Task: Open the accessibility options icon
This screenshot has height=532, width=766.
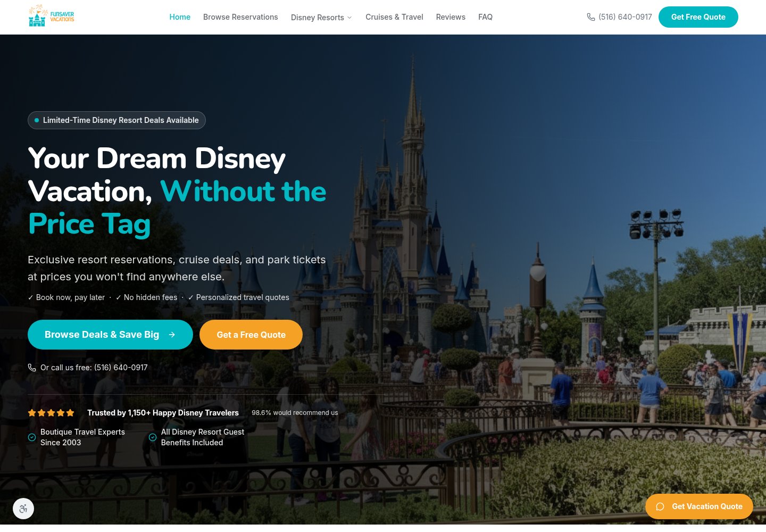Action: [x=23, y=509]
